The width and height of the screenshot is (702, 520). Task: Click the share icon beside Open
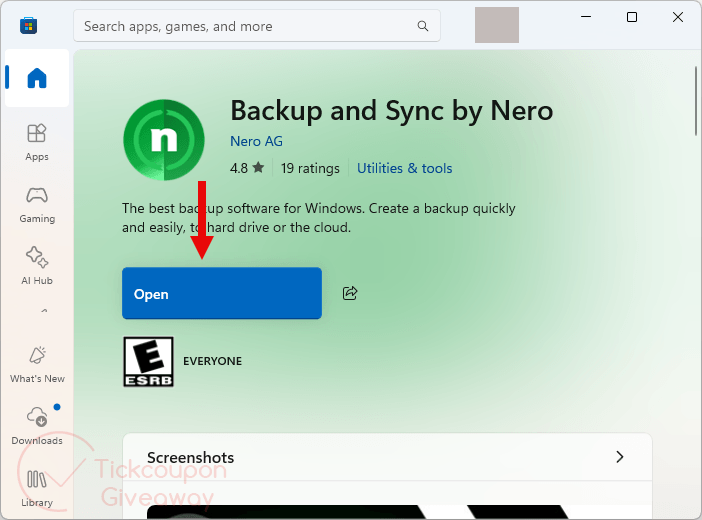coord(350,293)
